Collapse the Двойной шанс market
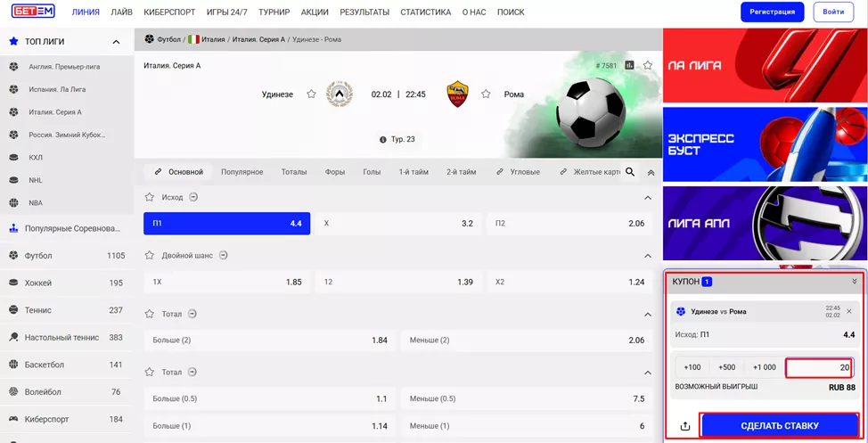Screen dimensions: 868x443 [648, 256]
